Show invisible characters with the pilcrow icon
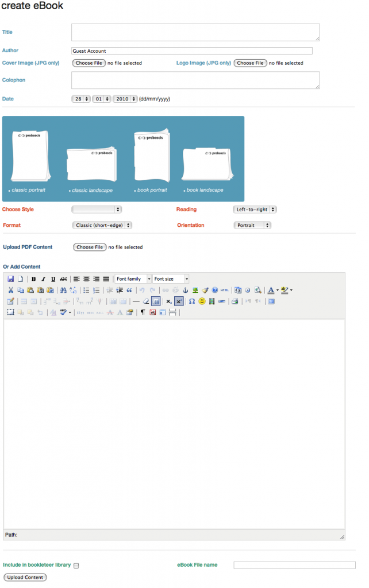The height and width of the screenshot is (588, 369). [143, 313]
